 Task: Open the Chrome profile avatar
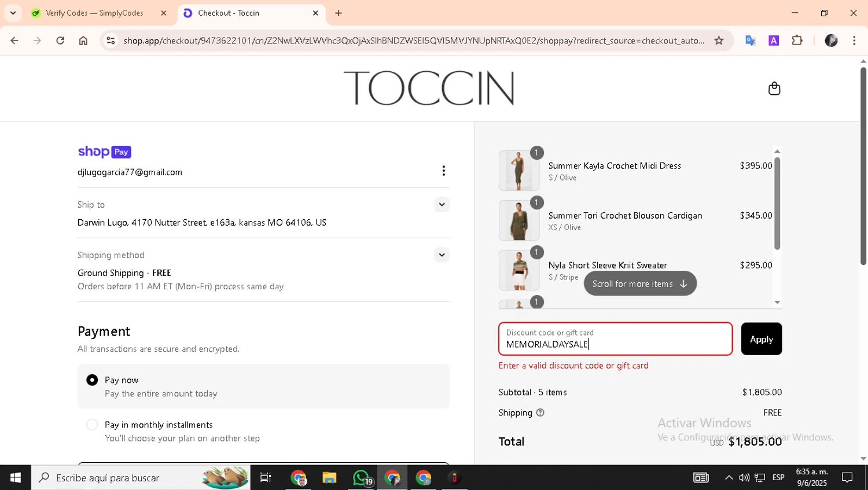pyautogui.click(x=831, y=40)
